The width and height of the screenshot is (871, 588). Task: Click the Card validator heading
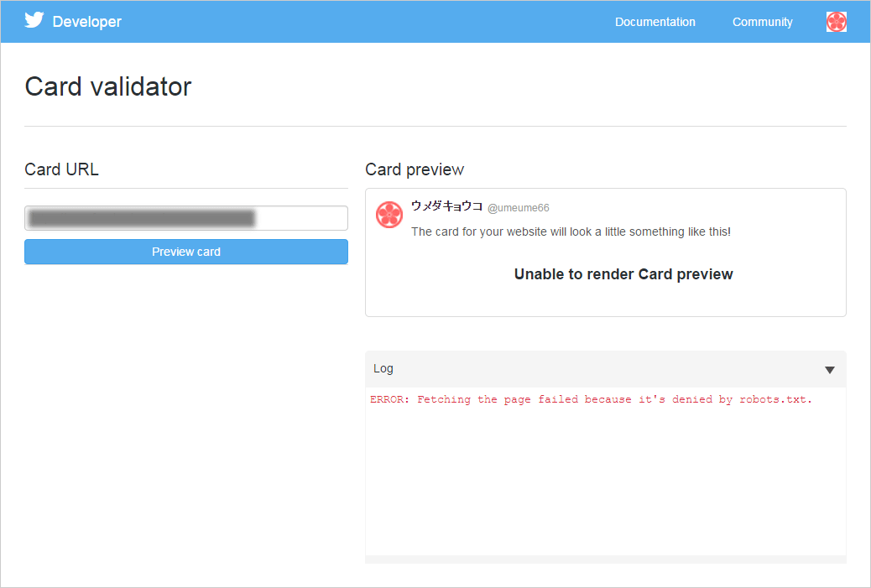tap(108, 86)
